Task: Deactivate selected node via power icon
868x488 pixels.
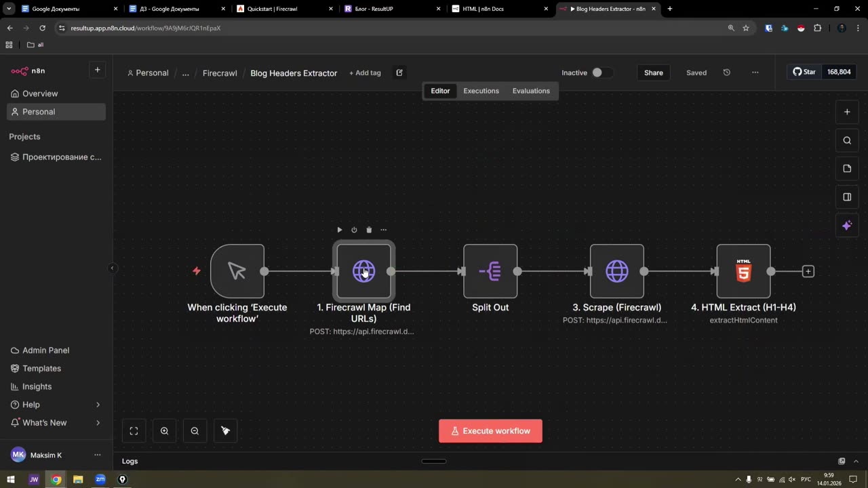Action: click(x=354, y=230)
